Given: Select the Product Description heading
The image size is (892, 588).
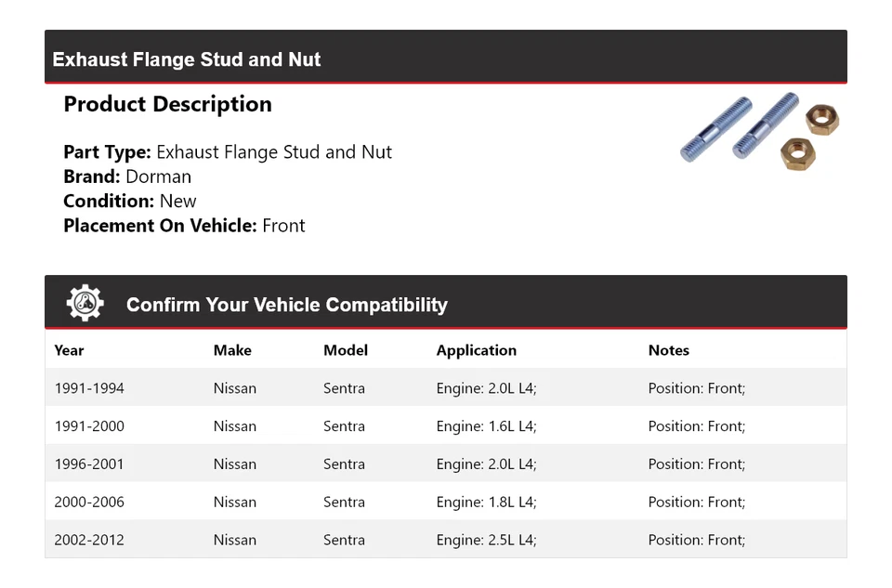Looking at the screenshot, I should click(167, 104).
